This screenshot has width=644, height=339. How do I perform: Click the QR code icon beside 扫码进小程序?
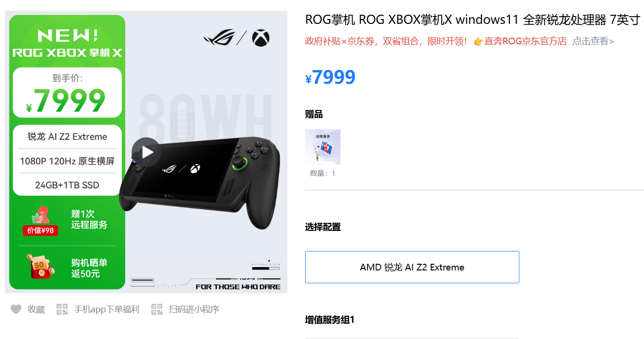157,309
